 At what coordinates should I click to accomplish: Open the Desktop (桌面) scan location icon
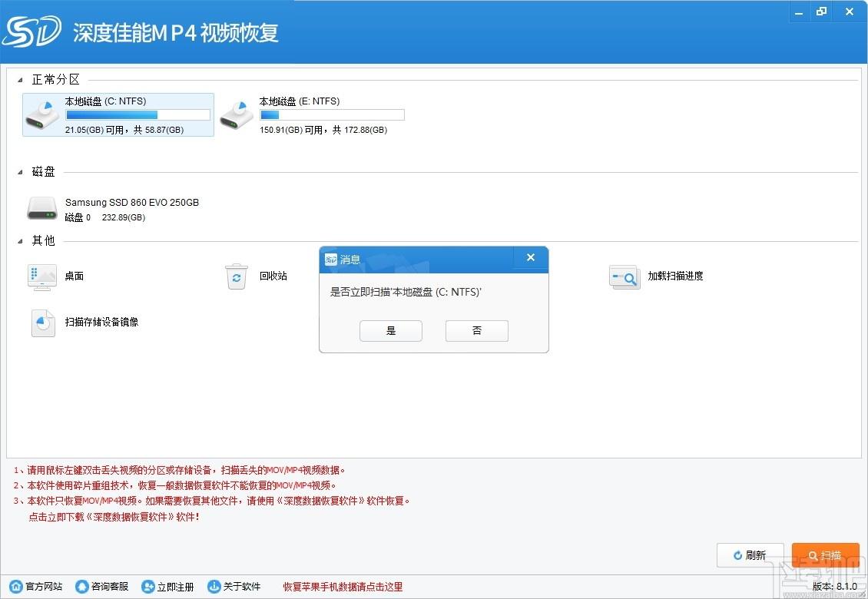42,276
